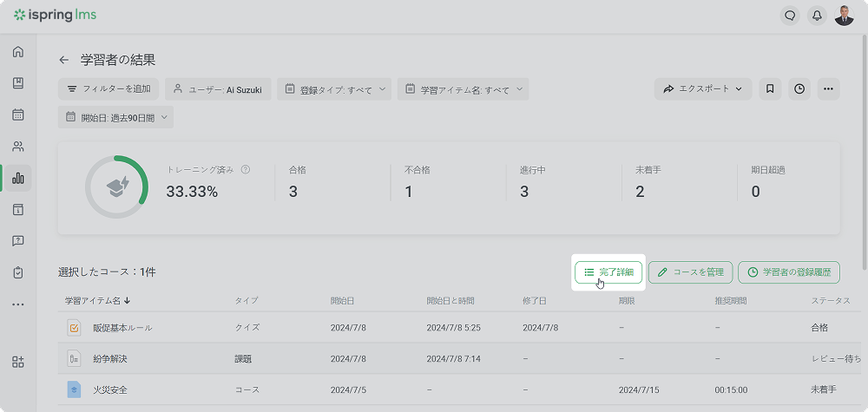Screen dimensions: 868x412
Task: Click the notifications bell icon
Action: (x=816, y=16)
